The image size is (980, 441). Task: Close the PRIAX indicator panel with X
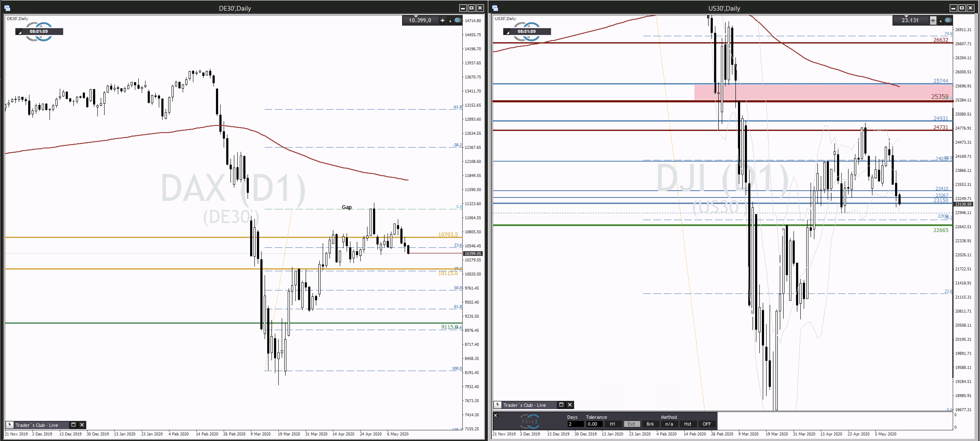point(495,415)
